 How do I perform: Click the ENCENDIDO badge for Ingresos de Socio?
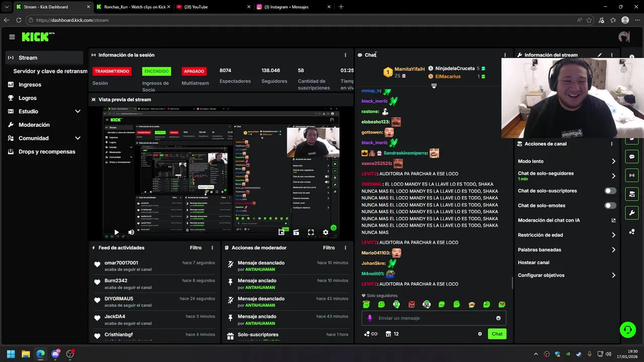(156, 71)
